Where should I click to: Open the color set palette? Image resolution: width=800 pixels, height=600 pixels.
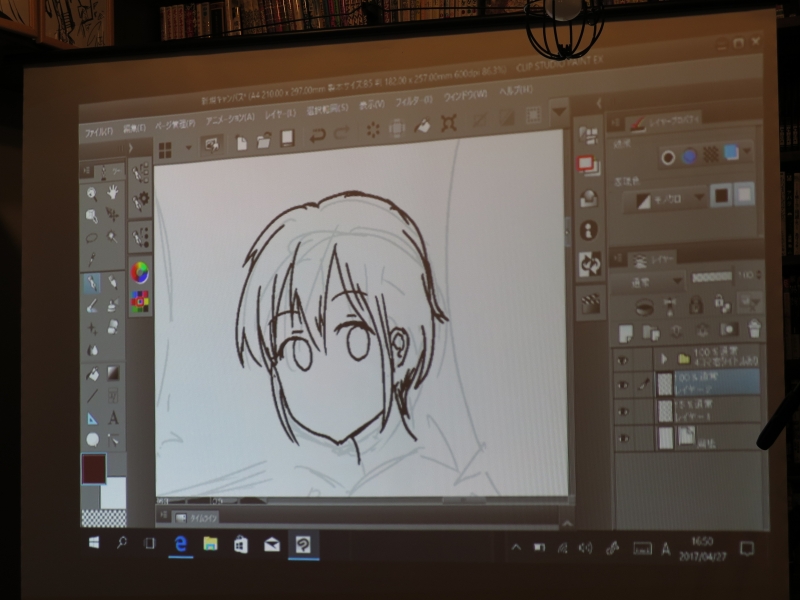point(140,302)
